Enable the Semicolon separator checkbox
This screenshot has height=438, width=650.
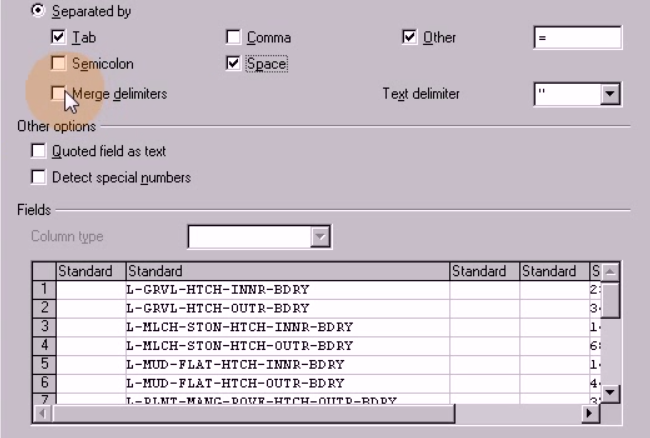click(x=59, y=63)
